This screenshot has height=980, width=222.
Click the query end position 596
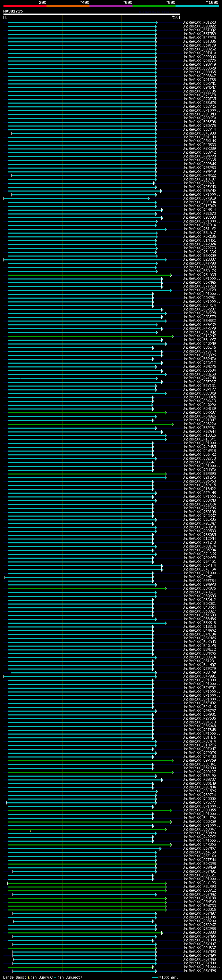(175, 17)
